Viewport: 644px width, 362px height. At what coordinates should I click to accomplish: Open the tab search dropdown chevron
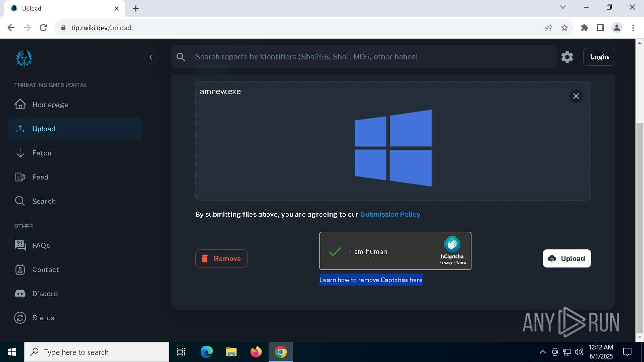[x=563, y=8]
